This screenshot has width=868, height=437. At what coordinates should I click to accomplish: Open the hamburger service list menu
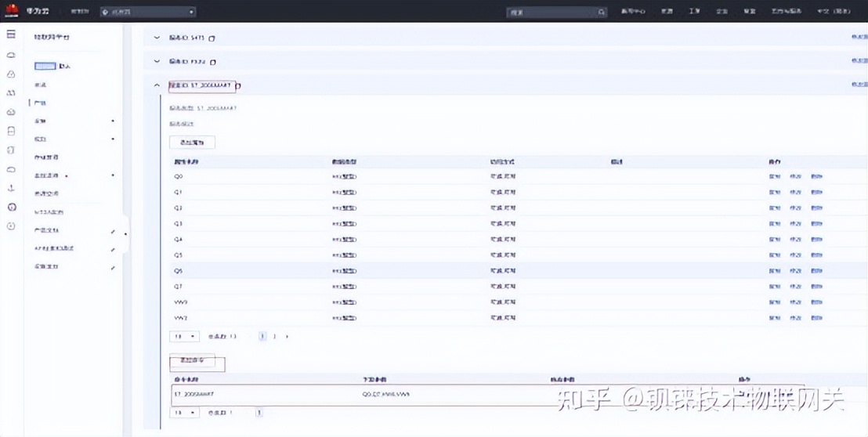11,35
